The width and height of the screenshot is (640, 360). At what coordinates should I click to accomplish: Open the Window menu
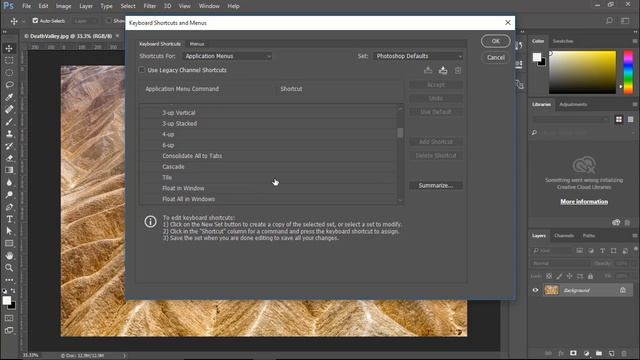pos(209,6)
